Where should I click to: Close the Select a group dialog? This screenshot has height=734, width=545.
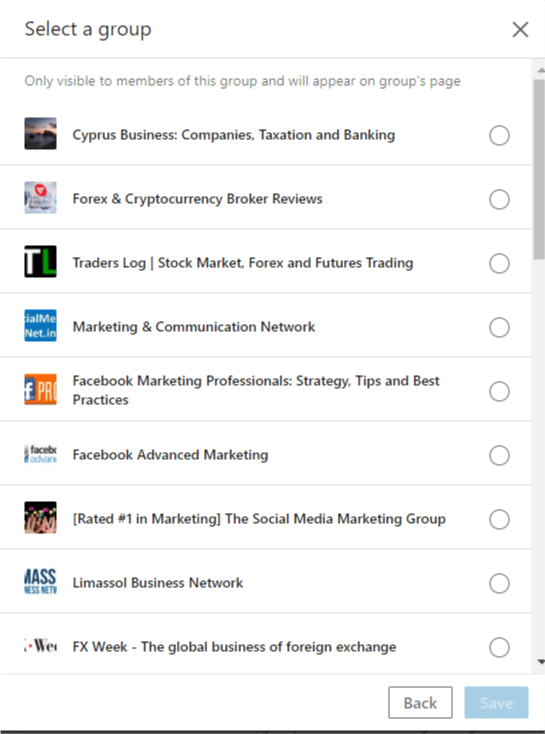coord(520,29)
